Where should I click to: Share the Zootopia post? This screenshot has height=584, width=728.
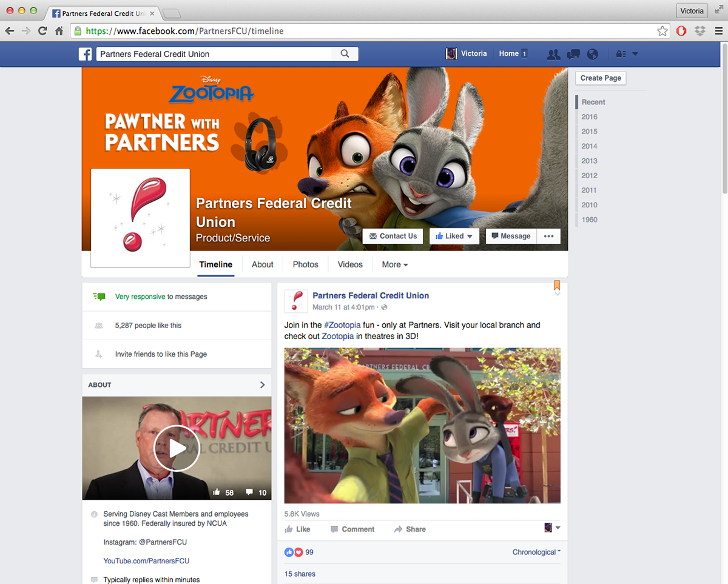410,529
